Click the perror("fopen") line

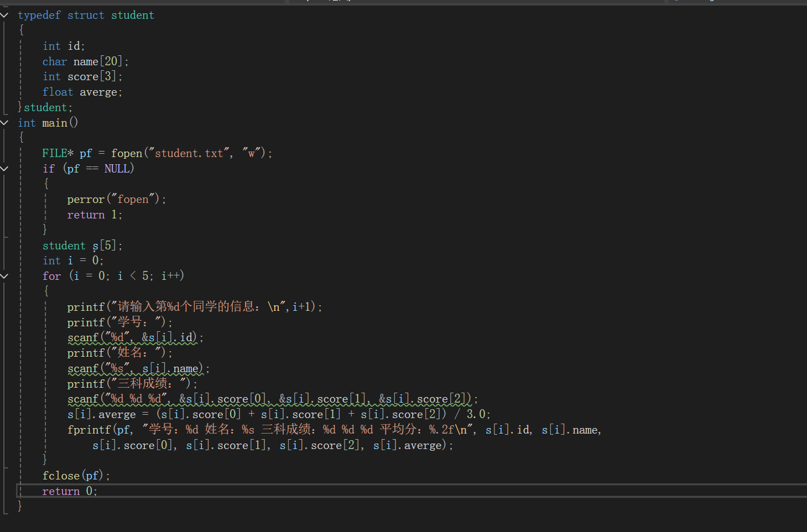click(117, 199)
